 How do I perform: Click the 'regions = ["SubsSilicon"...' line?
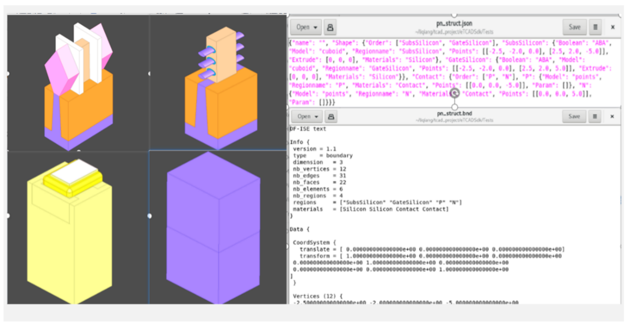(377, 202)
